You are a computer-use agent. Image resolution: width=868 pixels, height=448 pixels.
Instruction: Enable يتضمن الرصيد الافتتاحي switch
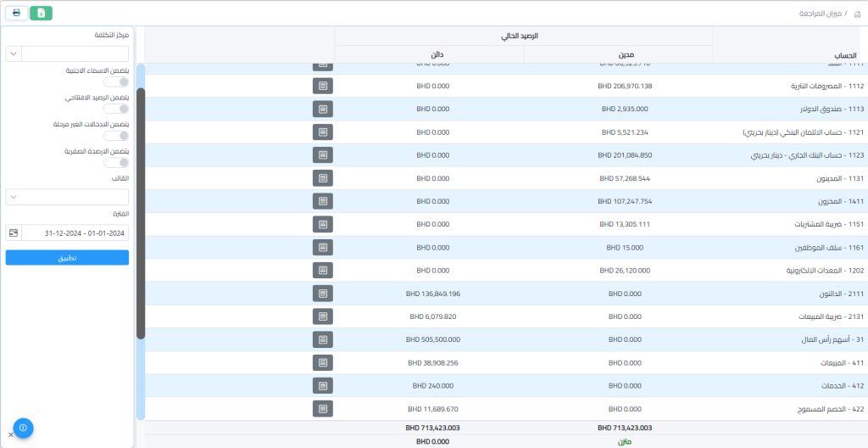(116, 109)
